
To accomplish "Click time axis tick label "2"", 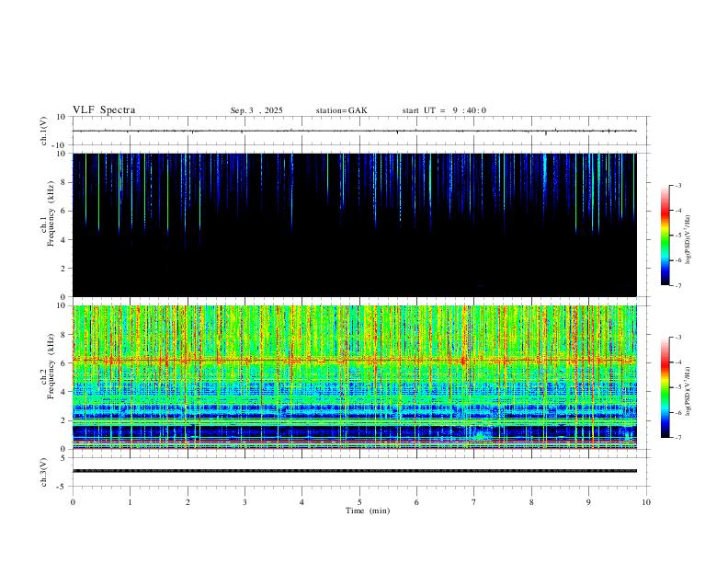I will pyautogui.click(x=188, y=502).
